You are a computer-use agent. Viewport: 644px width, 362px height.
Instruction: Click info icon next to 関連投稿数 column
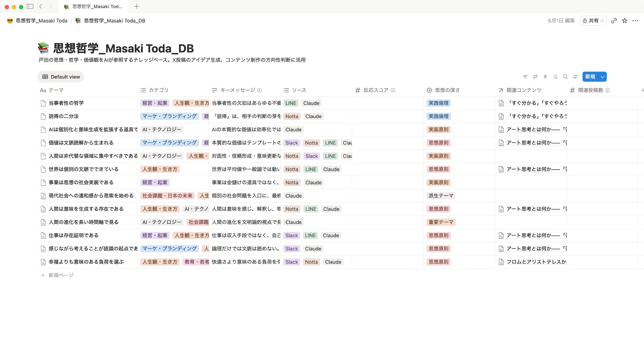tap(607, 90)
